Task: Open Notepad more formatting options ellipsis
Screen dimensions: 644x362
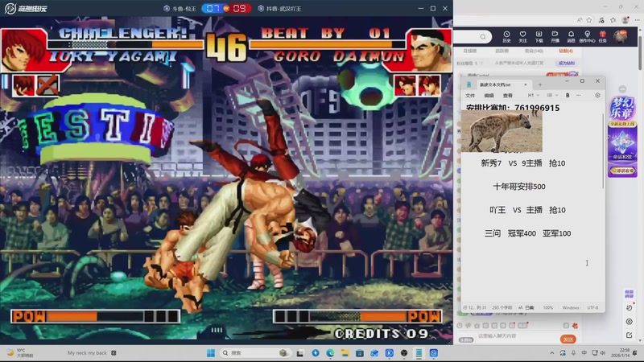Action: [x=579, y=95]
